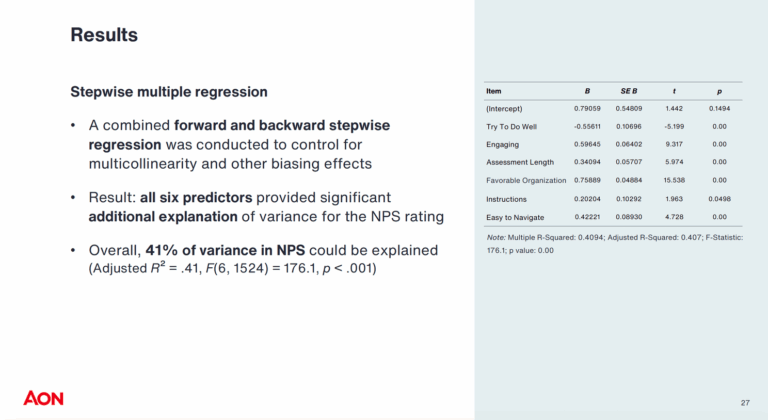Click the SE B column header
Screen dimensions: 768x420
click(x=630, y=91)
